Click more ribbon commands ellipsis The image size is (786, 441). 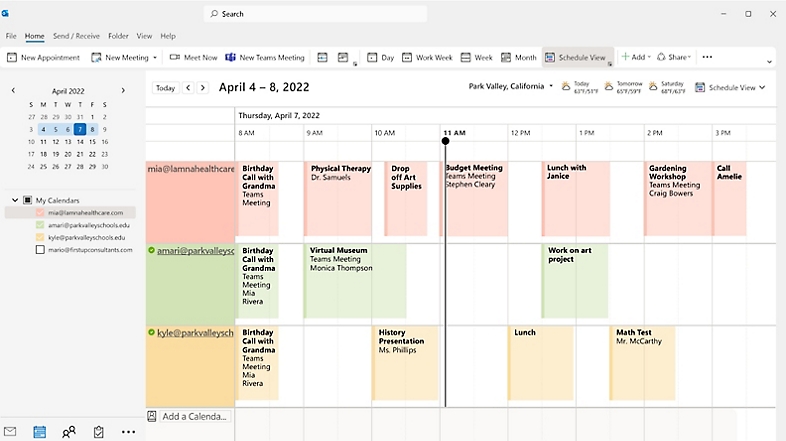click(x=707, y=57)
